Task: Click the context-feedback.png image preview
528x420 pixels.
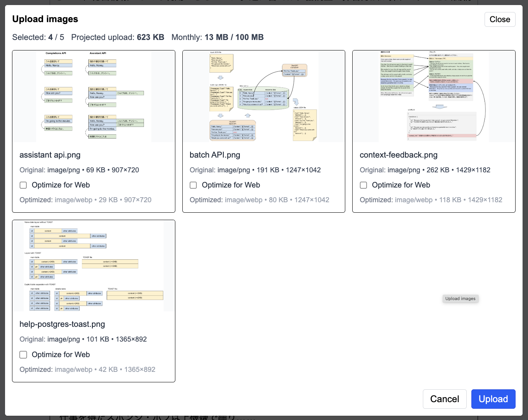Action: [434, 96]
